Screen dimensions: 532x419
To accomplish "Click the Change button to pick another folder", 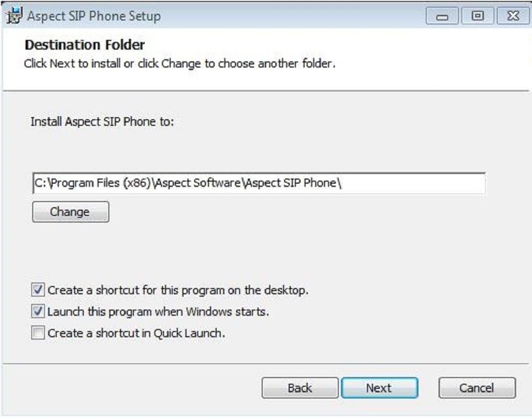I will tap(70, 211).
